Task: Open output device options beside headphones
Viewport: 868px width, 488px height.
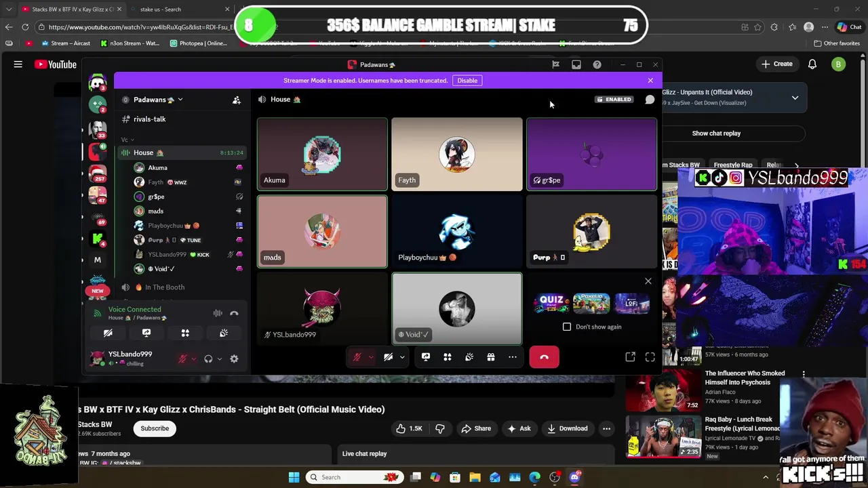Action: pos(220,359)
